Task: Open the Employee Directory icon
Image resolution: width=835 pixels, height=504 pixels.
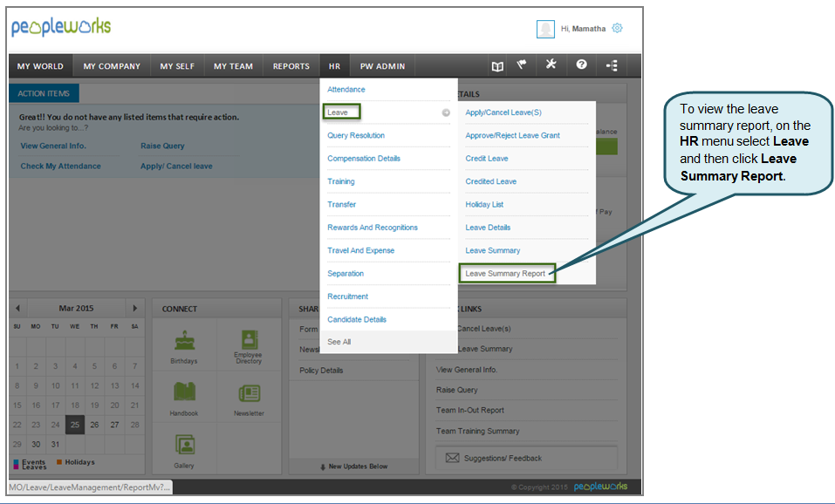Action: [x=249, y=339]
